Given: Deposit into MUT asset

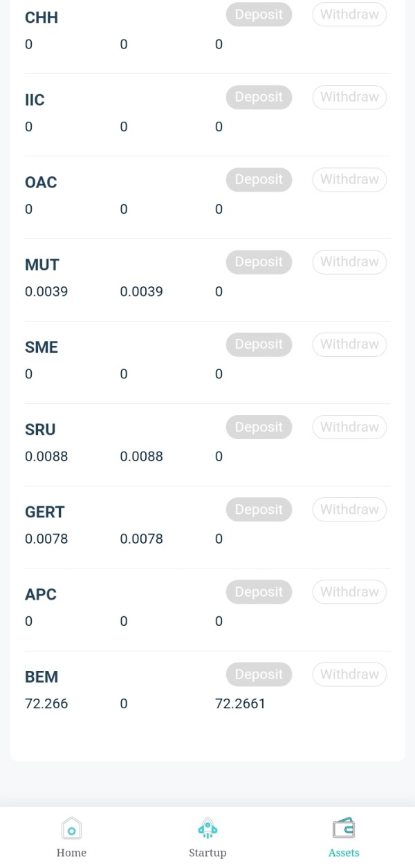Looking at the screenshot, I should [x=259, y=261].
